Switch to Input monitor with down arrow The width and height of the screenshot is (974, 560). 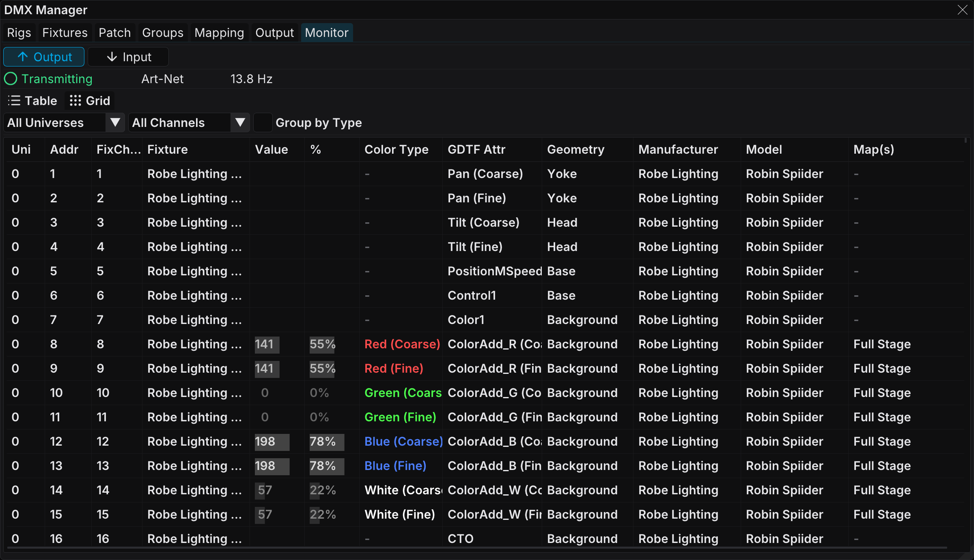tap(129, 57)
